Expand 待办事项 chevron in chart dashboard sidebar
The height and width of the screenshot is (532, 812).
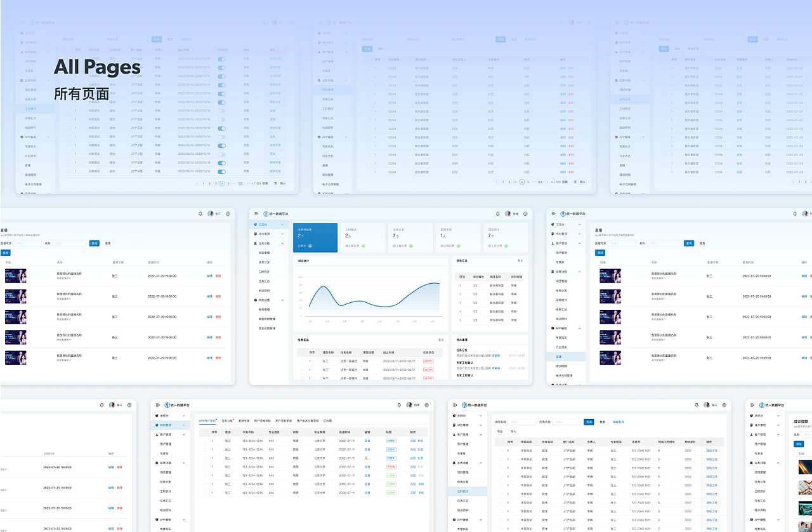[282, 234]
